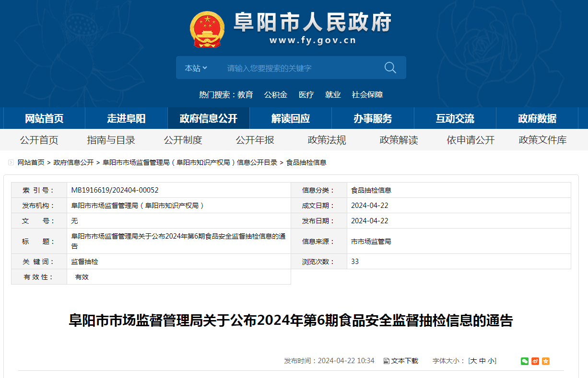Click the 信息来源 value 市市场监管局
The image size is (588, 378).
click(x=371, y=241)
